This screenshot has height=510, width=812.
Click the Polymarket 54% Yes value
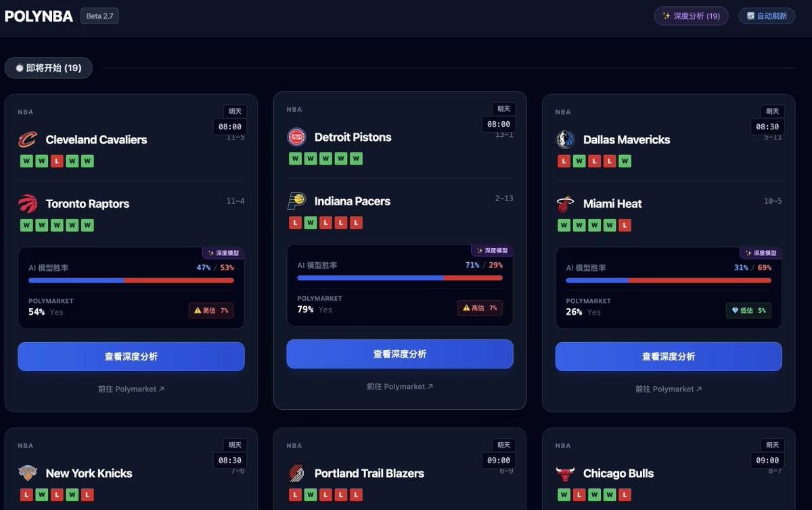tap(46, 312)
